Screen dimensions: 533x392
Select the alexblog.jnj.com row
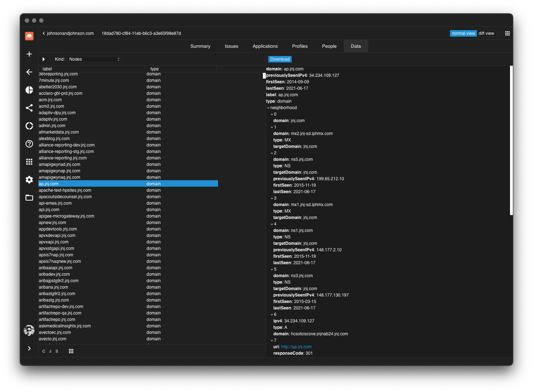(x=128, y=139)
